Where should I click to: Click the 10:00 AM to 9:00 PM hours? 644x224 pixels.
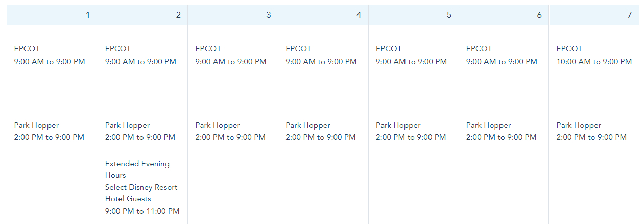coord(594,62)
